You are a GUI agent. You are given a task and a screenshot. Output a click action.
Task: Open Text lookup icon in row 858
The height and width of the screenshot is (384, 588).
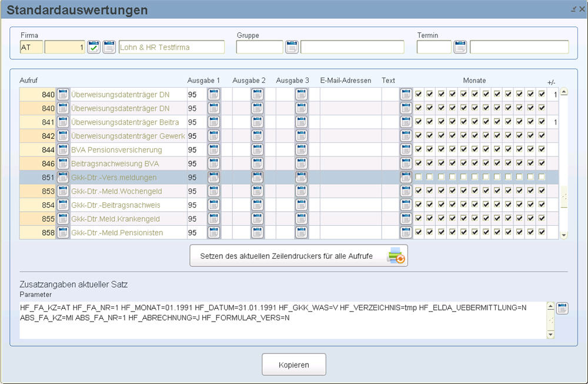[x=406, y=232]
